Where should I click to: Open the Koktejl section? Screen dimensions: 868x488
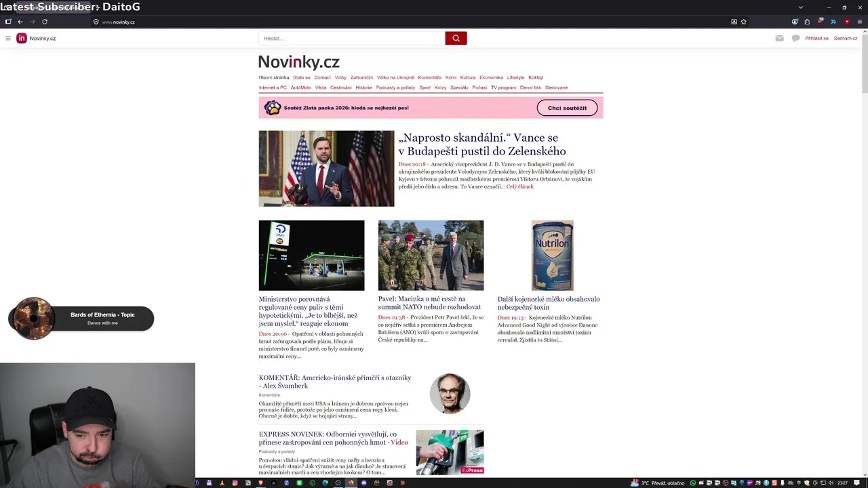[536, 77]
